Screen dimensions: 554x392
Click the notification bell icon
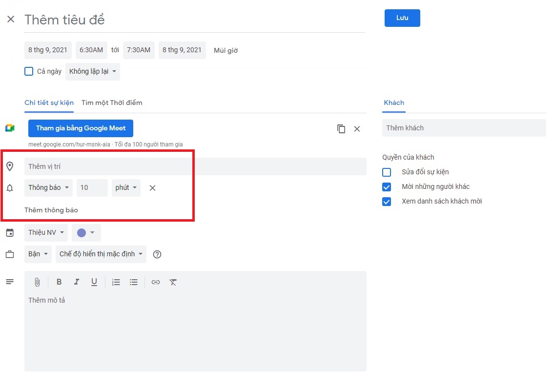[x=10, y=188]
